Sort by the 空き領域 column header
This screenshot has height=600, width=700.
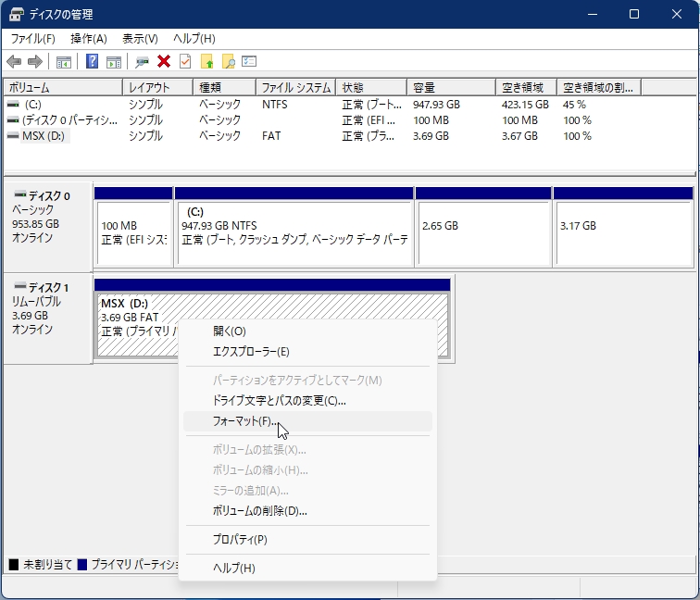[525, 87]
